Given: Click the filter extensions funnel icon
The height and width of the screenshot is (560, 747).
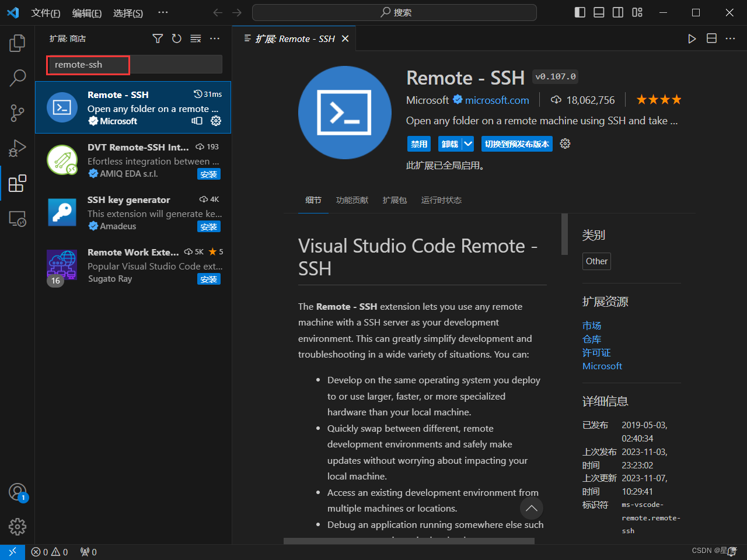Looking at the screenshot, I should tap(158, 38).
